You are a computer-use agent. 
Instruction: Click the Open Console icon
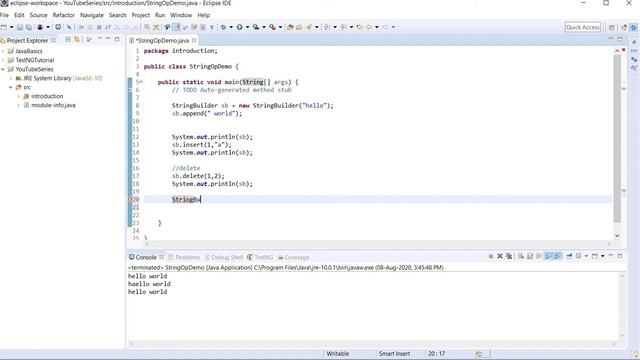(x=595, y=256)
